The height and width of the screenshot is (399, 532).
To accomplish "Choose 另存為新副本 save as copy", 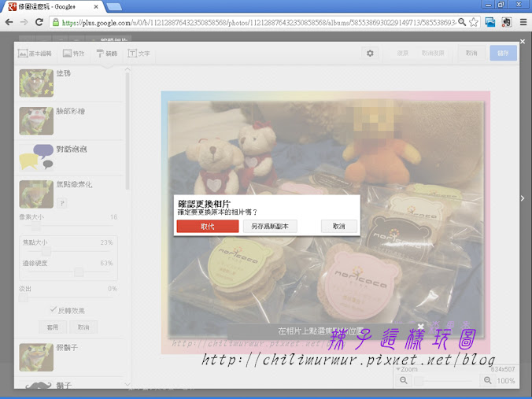I will (x=270, y=227).
